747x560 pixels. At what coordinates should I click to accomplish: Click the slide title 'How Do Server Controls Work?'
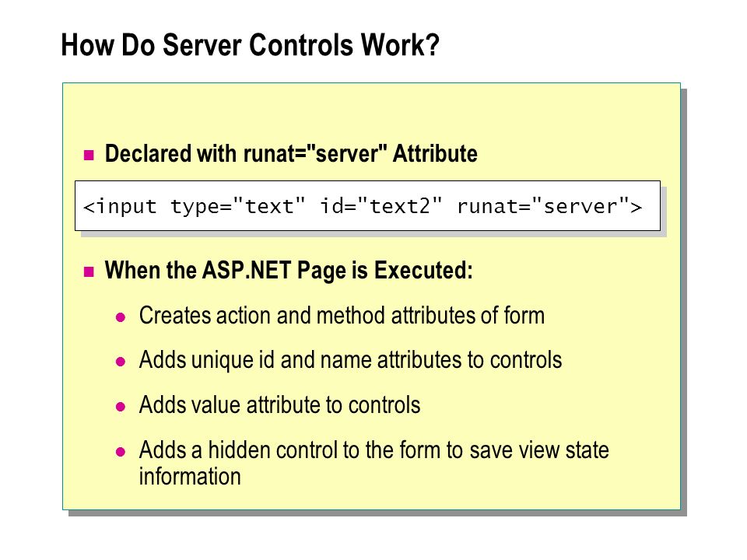pyautogui.click(x=250, y=45)
